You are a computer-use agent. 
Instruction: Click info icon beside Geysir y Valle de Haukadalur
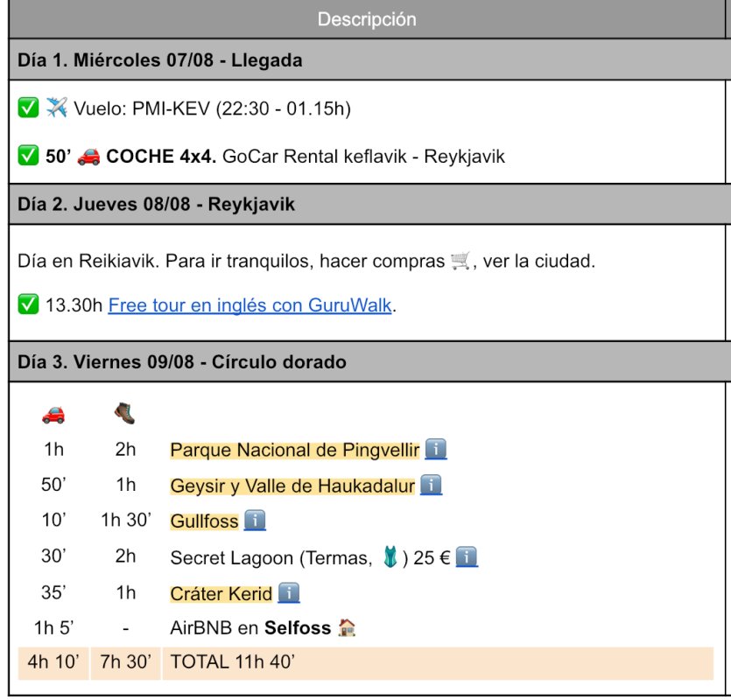point(431,486)
